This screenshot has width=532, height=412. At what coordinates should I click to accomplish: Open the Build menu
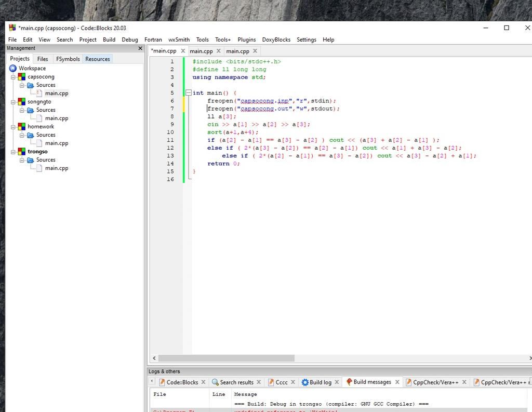coord(109,39)
